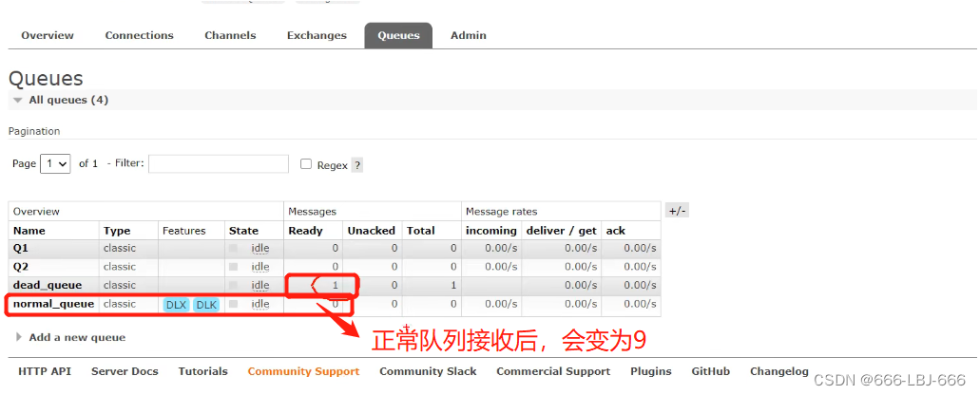
Task: Click the idle state indicator for dead_queue
Action: tap(259, 285)
